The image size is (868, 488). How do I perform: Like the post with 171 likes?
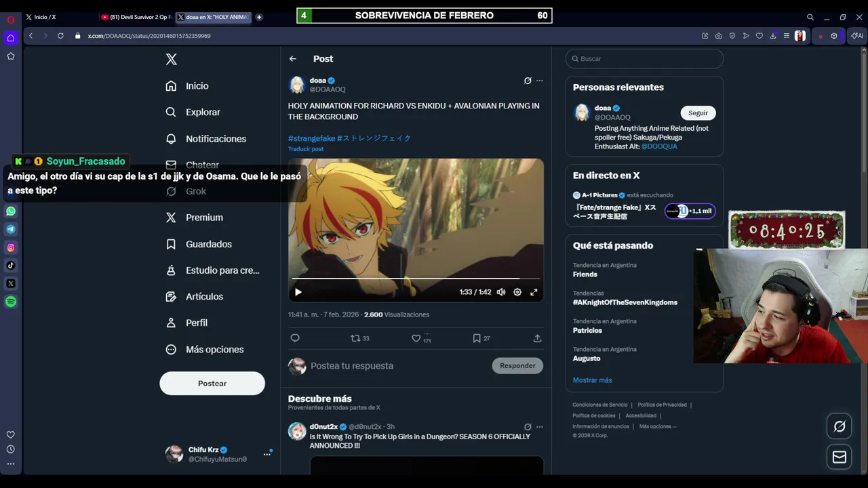421,338
